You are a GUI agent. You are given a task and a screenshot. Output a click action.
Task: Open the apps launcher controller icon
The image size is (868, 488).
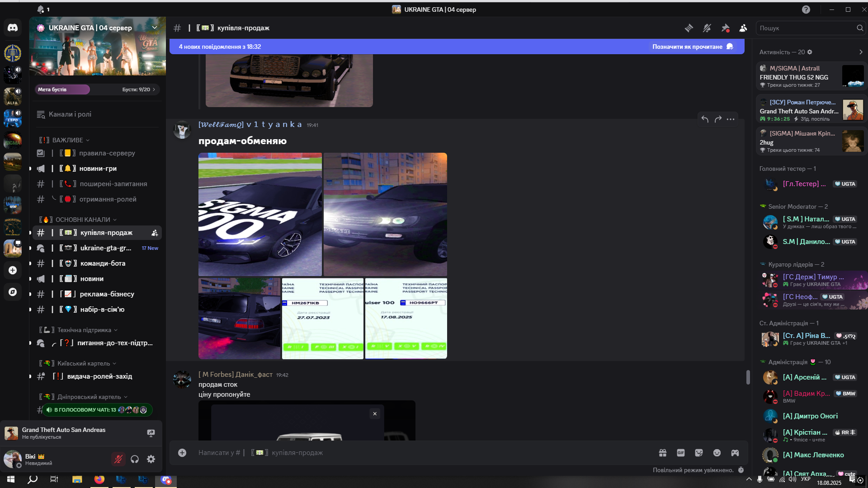(735, 453)
